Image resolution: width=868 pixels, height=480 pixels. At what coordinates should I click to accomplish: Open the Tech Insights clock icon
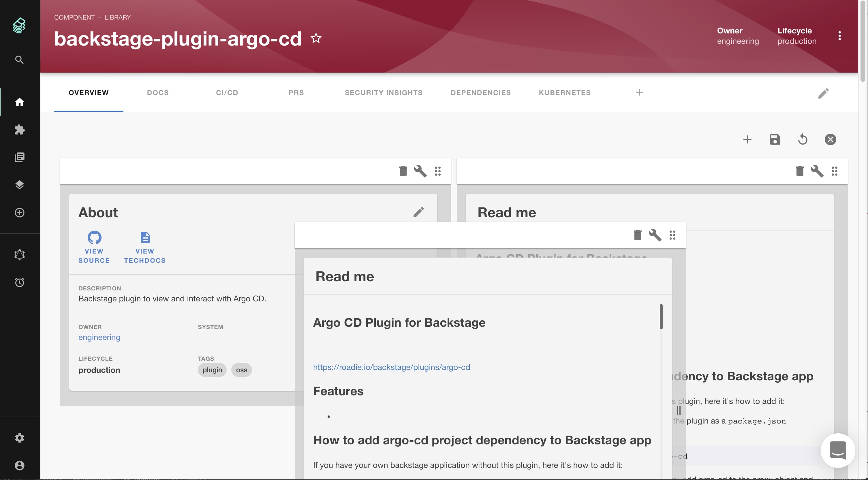click(20, 282)
